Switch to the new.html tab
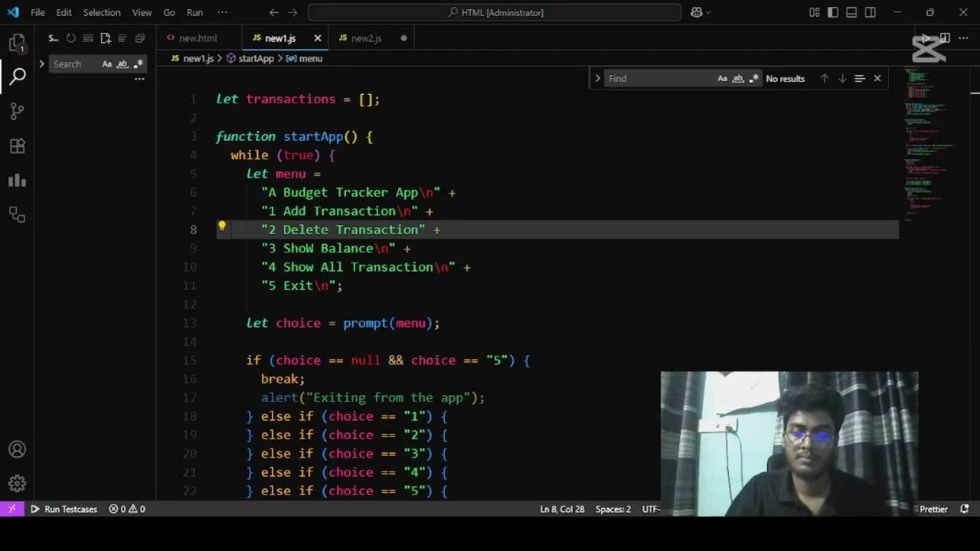 coord(199,38)
